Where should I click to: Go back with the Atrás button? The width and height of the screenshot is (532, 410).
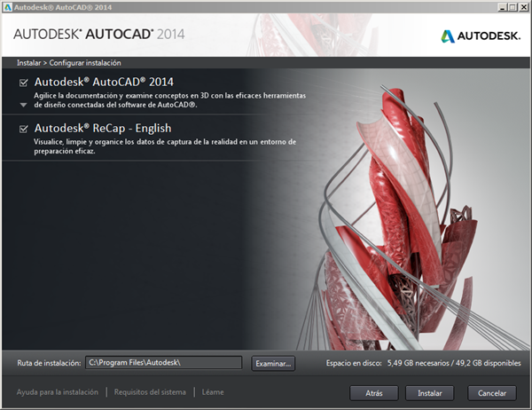click(374, 393)
